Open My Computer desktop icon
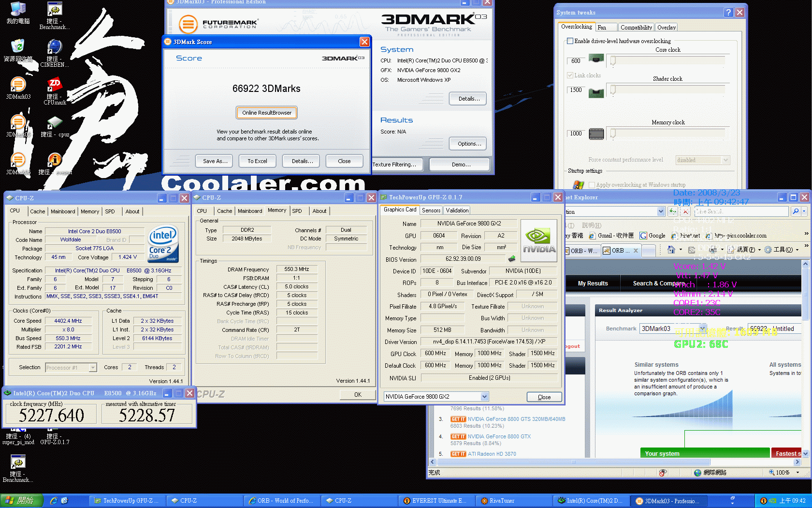 [18, 10]
